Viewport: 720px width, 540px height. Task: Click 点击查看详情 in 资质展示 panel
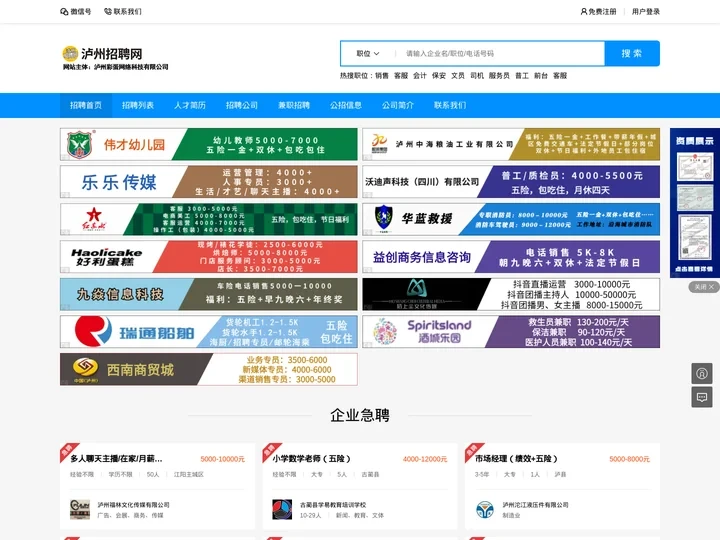[694, 269]
